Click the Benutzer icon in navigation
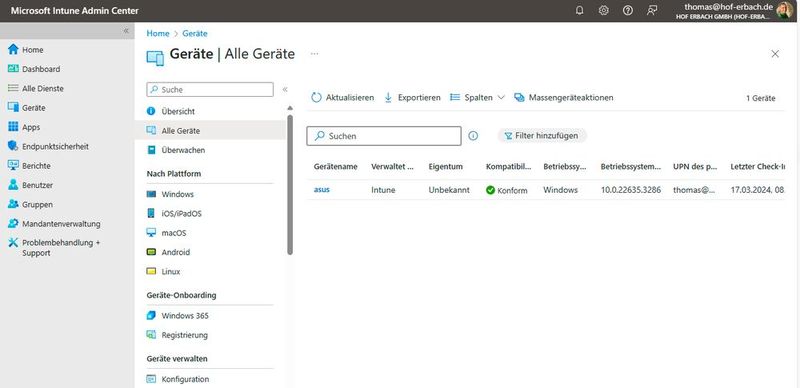Viewport: 800px width, 388px height. point(13,185)
